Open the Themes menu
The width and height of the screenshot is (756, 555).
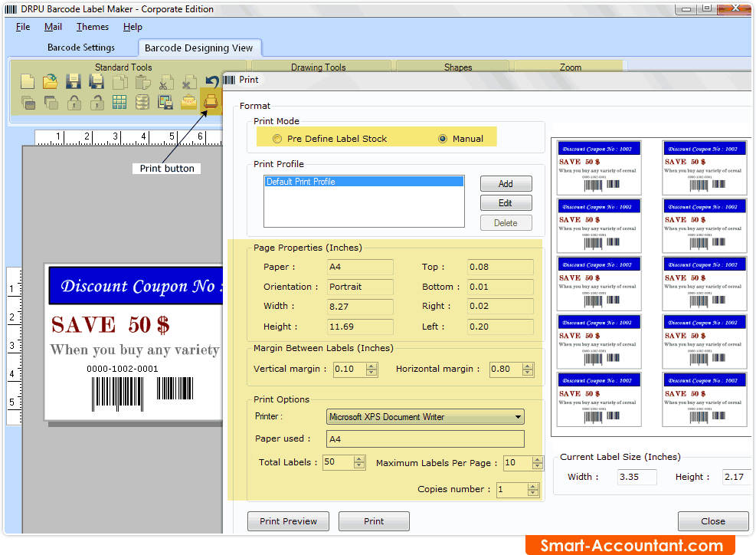[92, 26]
